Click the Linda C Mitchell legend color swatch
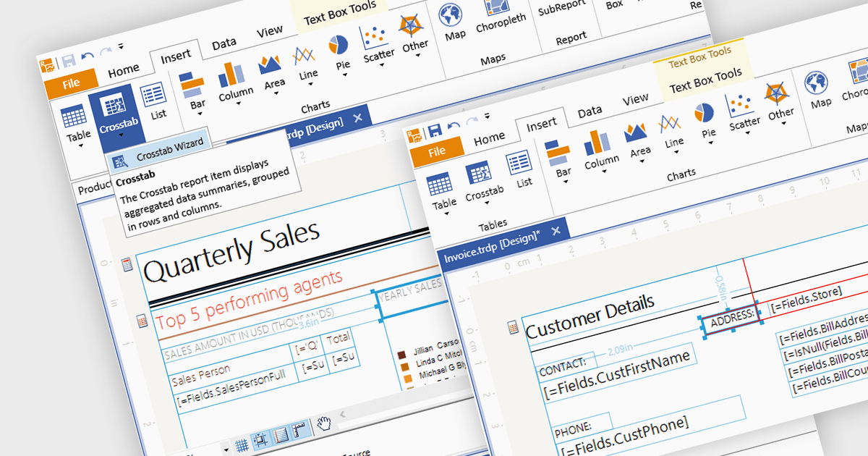The width and height of the screenshot is (868, 456). pyautogui.click(x=404, y=366)
